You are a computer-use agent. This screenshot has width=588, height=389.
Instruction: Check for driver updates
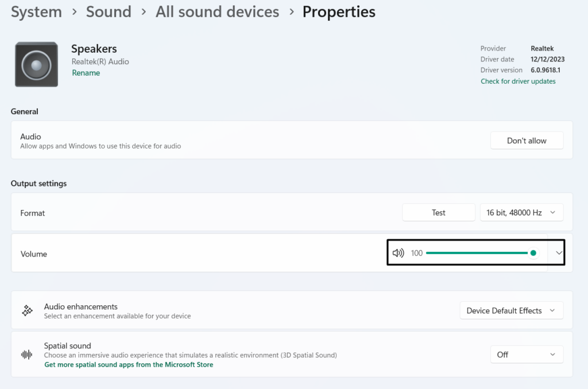tap(518, 81)
